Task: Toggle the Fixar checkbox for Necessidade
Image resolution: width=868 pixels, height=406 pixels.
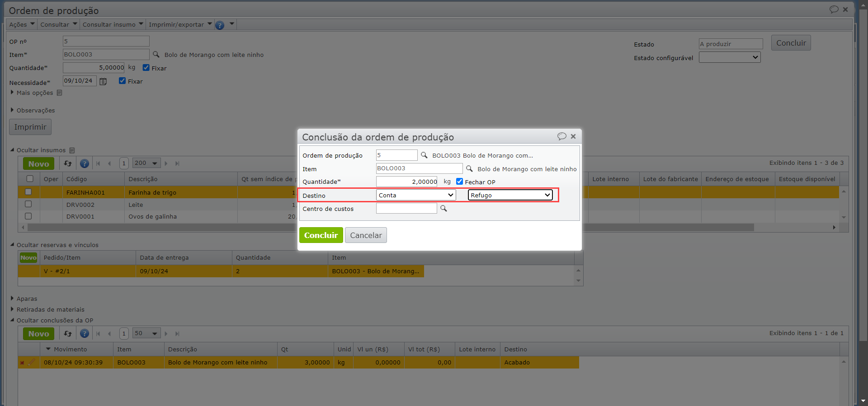Action: [x=122, y=80]
